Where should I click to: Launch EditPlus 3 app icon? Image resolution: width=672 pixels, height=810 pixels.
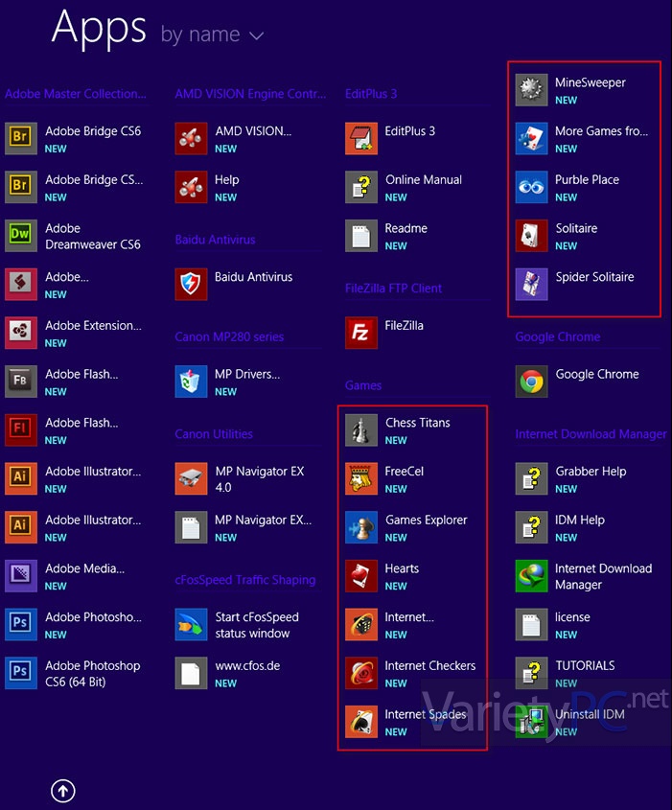pyautogui.click(x=361, y=138)
